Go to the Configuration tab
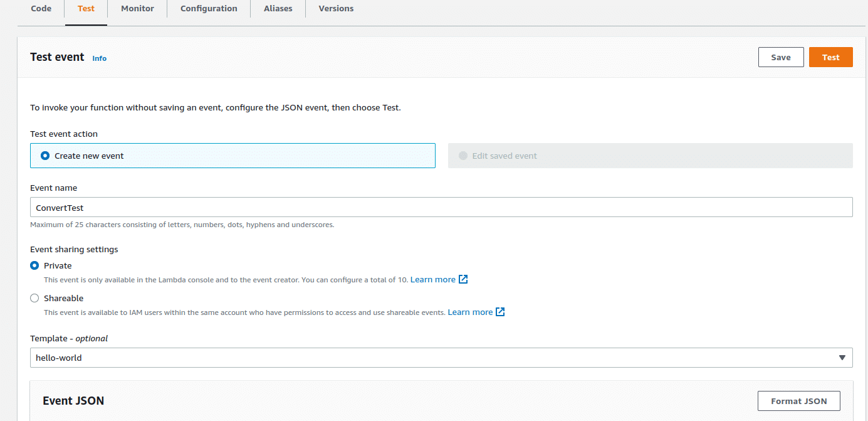This screenshot has width=868, height=421. (x=209, y=9)
